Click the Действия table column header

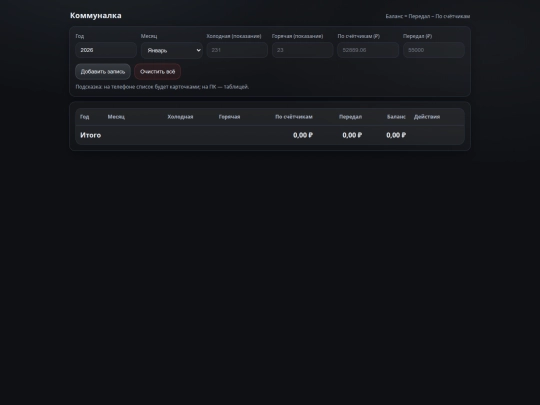pyautogui.click(x=427, y=117)
